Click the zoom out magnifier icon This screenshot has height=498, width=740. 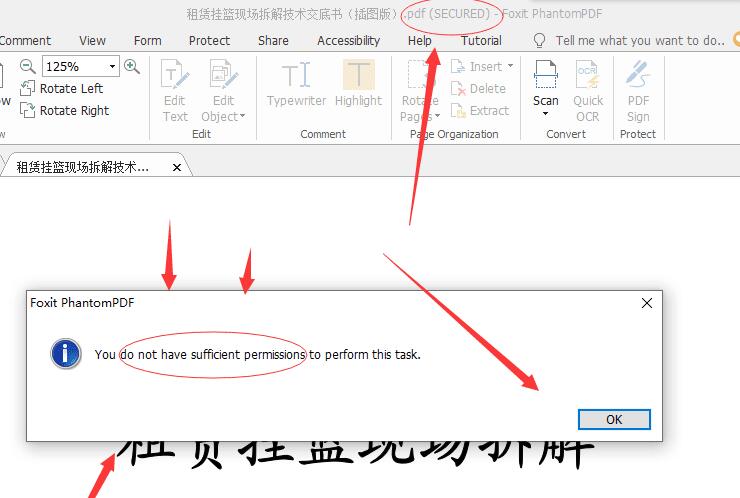[27, 66]
